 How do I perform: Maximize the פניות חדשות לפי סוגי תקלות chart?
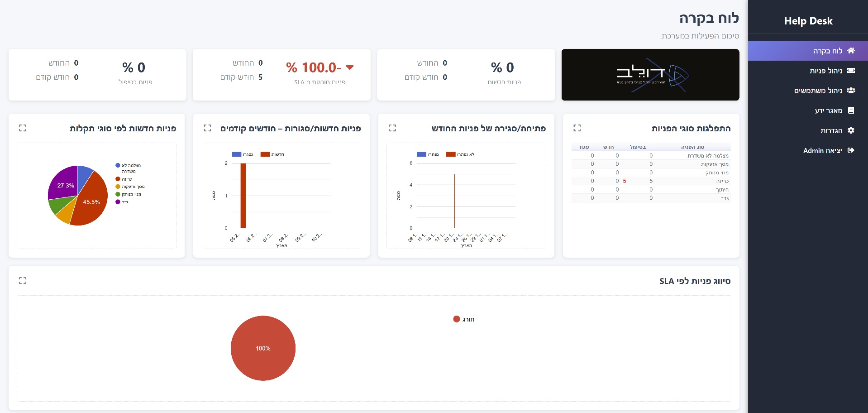tap(23, 128)
